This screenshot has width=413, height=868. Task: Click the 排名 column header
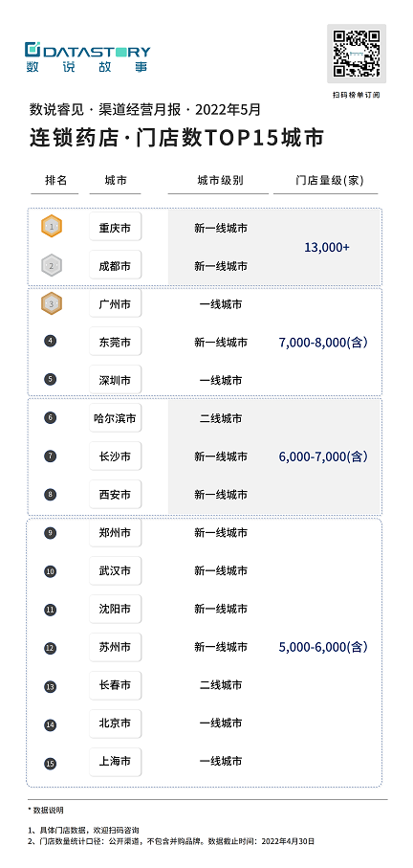coord(55,181)
